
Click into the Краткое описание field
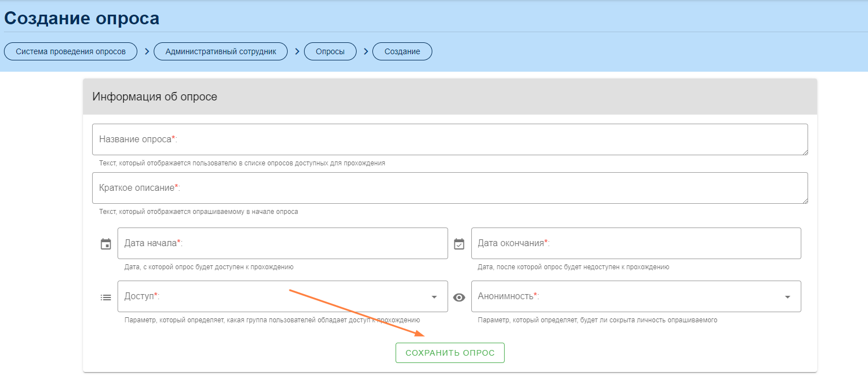coord(449,188)
